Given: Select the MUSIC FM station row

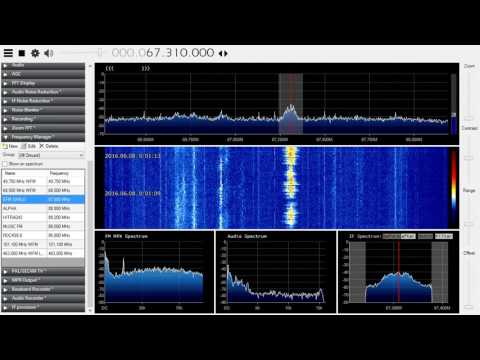Looking at the screenshot, I should point(43,226).
